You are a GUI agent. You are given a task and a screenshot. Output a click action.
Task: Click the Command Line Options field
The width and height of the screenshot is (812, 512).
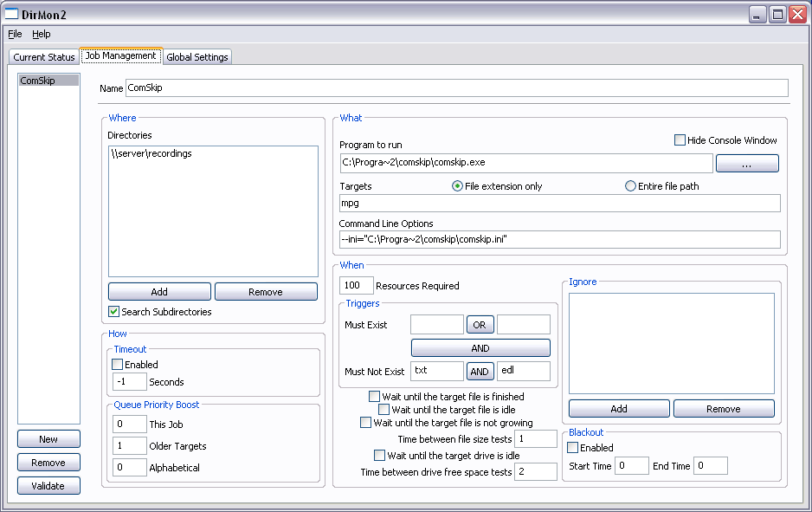(x=559, y=240)
